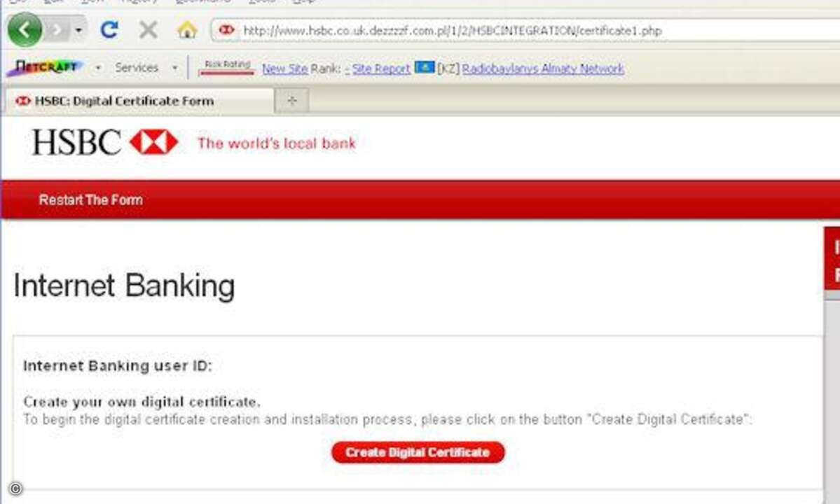Reload the page with the blue refresh icon
The width and height of the screenshot is (840, 504).
pos(109,30)
